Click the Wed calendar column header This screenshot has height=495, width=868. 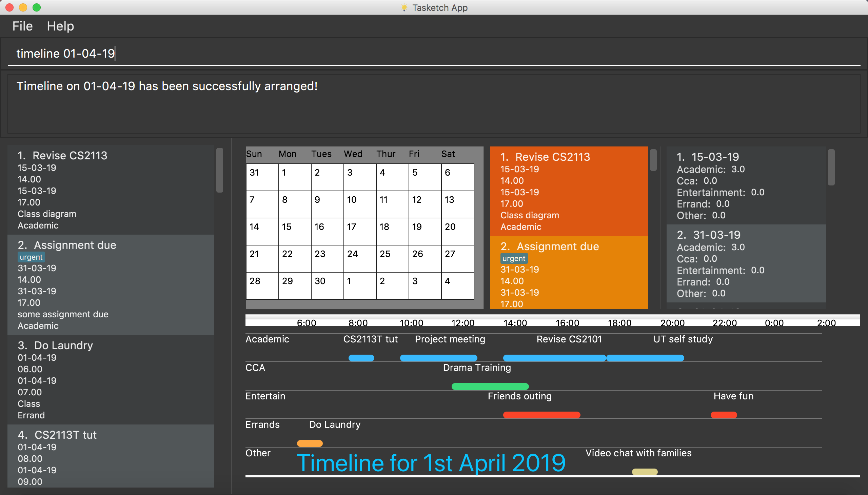pos(353,154)
